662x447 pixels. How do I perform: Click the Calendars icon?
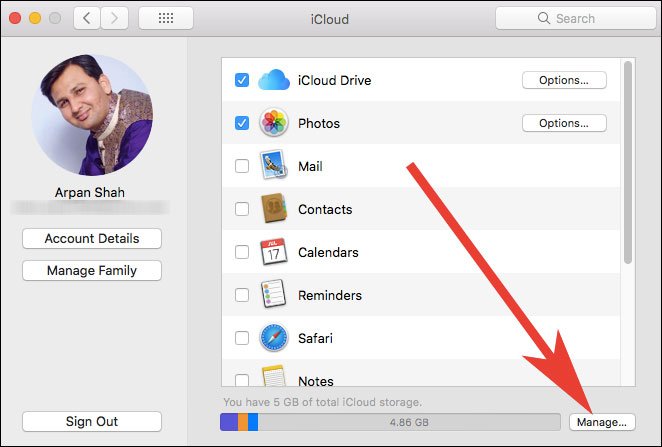[274, 252]
